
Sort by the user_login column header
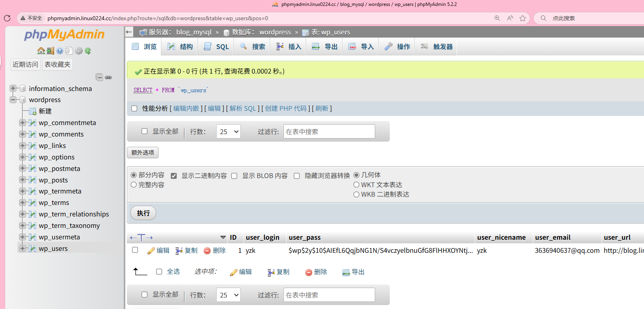263,237
